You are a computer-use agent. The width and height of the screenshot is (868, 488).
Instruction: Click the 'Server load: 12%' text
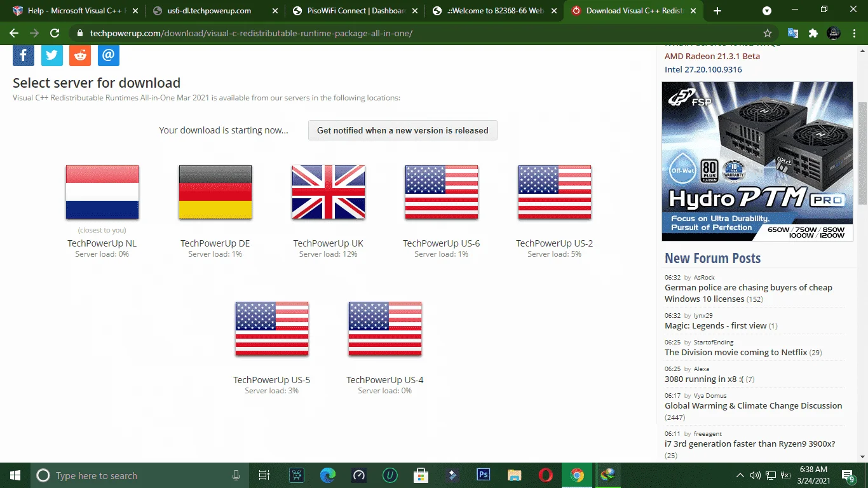pos(329,254)
